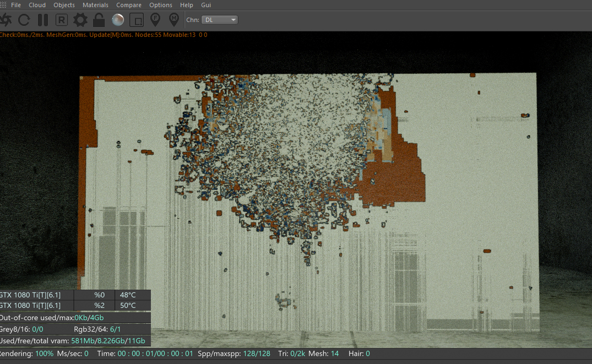Viewport: 592px width, 364px height.
Task: Select the material picker pin icon
Action: 173,20
